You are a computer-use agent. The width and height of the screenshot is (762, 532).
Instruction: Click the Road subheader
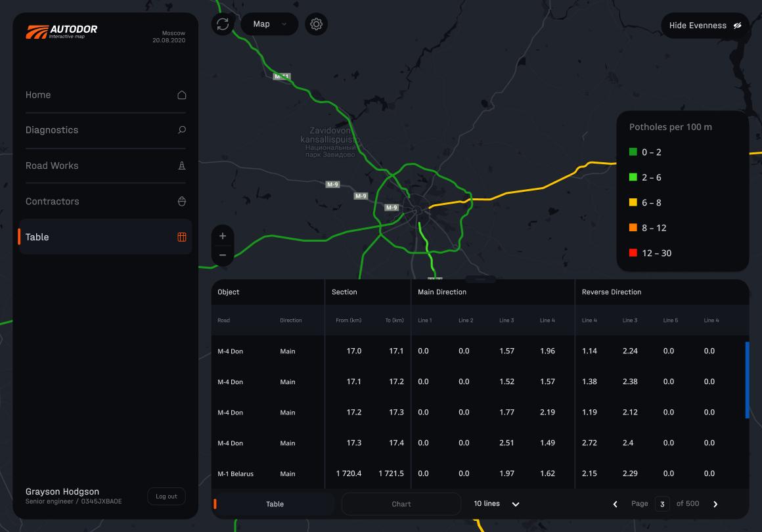[223, 320]
